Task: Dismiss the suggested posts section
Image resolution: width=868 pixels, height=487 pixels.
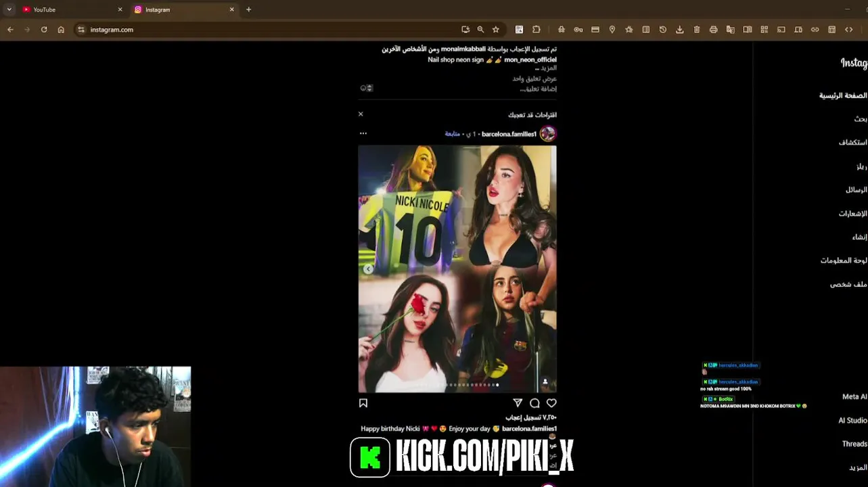Action: [x=361, y=114]
